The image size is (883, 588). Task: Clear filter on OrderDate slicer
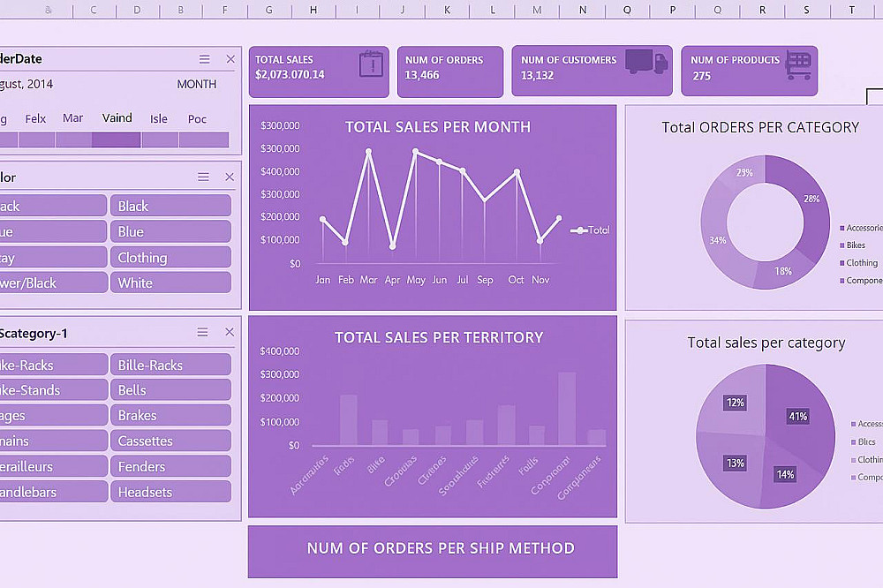(x=230, y=59)
